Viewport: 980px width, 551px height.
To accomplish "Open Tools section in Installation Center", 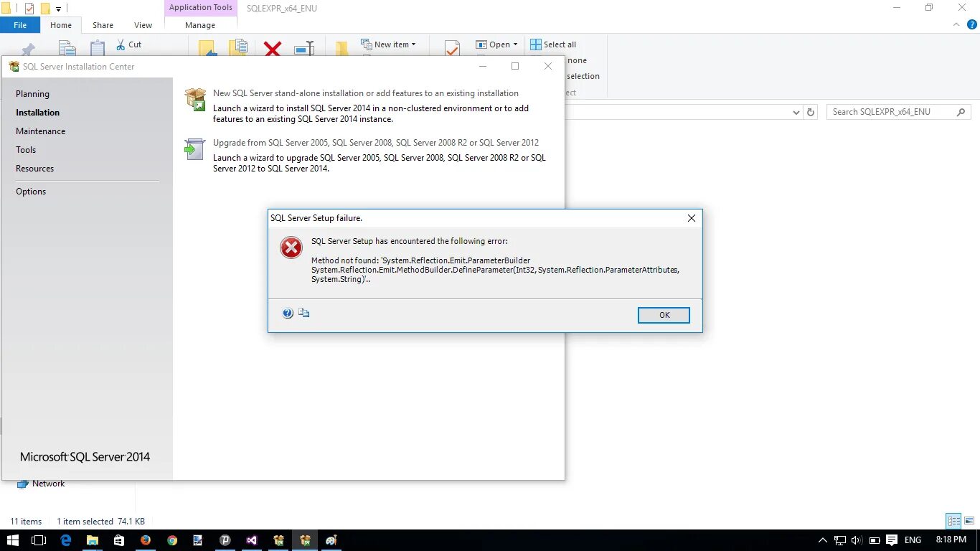I will [26, 150].
